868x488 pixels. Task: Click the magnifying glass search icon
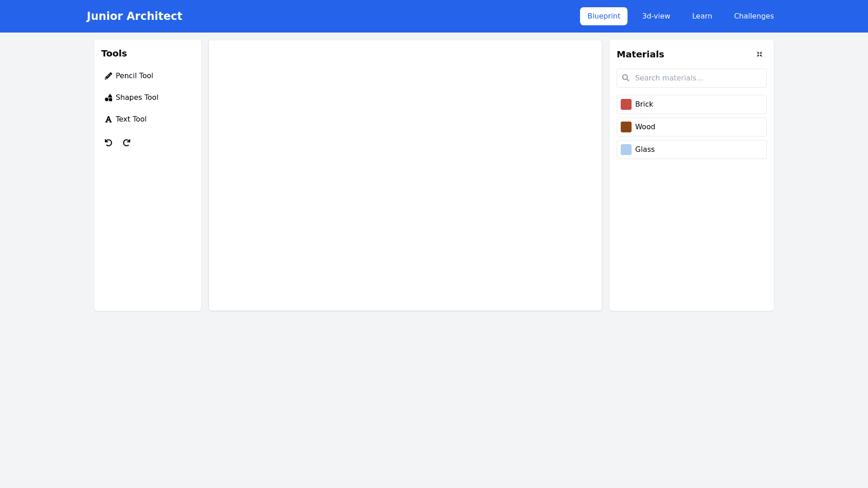point(626,78)
